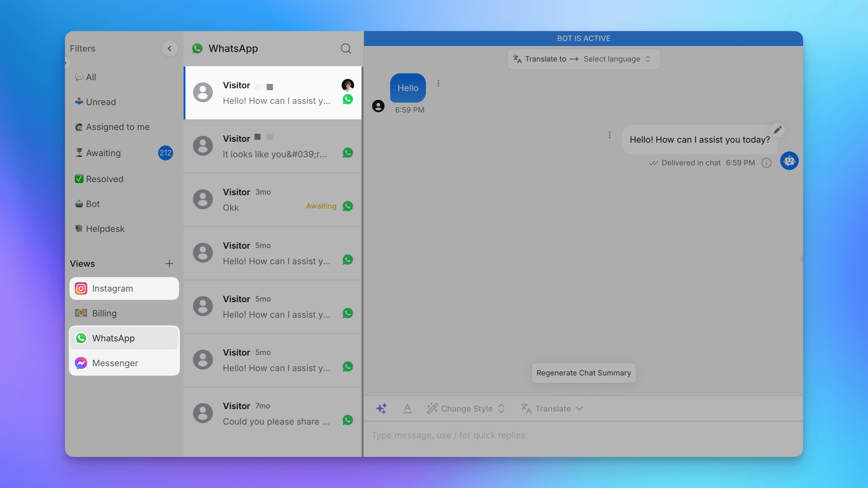The image size is (868, 488).
Task: Click the Awaiting status label on Okk conversation
Action: point(321,206)
